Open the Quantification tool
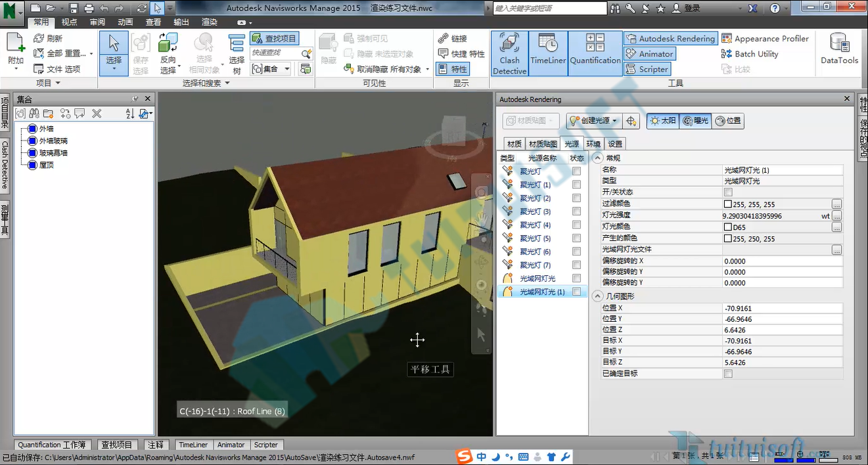Screen dimensions: 868x465 [x=595, y=54]
